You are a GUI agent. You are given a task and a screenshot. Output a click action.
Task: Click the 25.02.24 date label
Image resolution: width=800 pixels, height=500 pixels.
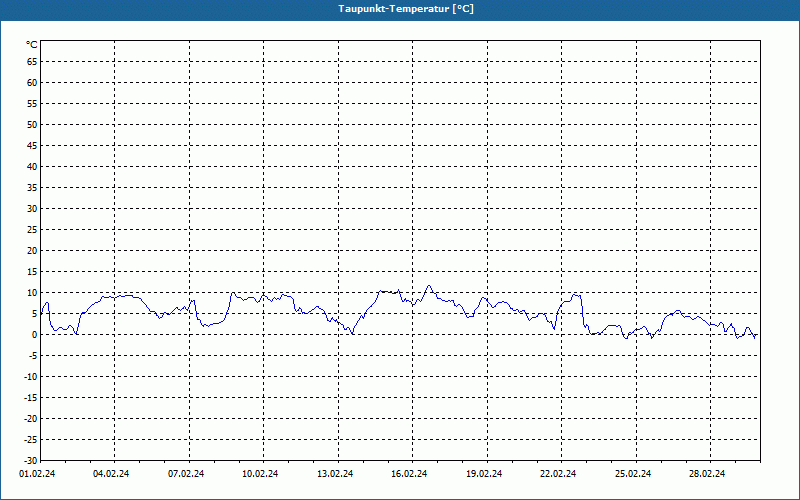[x=633, y=474]
